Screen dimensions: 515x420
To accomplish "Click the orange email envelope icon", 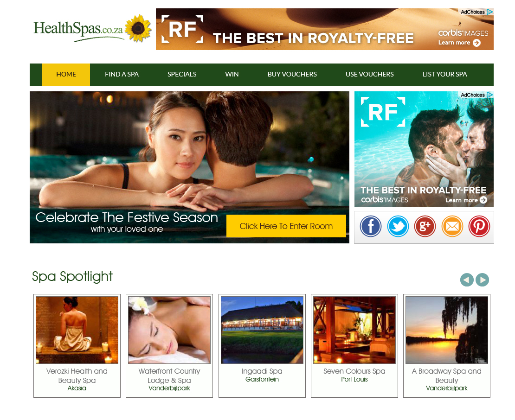I will tap(452, 226).
